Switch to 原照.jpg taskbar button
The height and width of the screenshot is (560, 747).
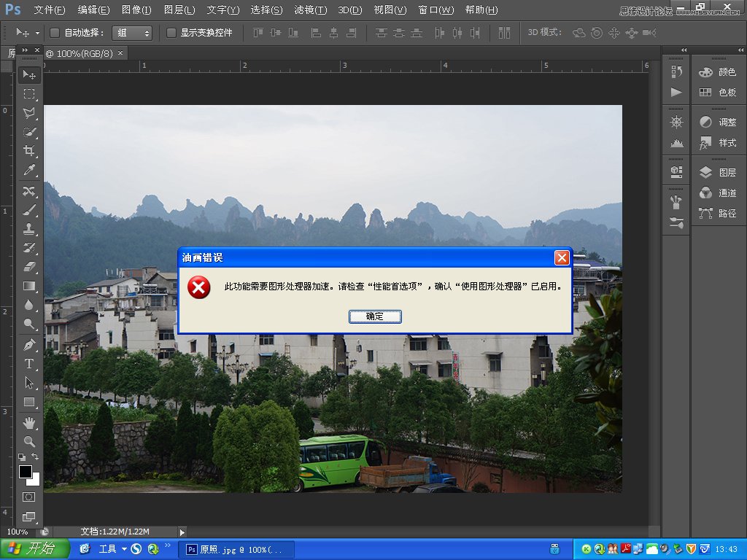click(236, 550)
